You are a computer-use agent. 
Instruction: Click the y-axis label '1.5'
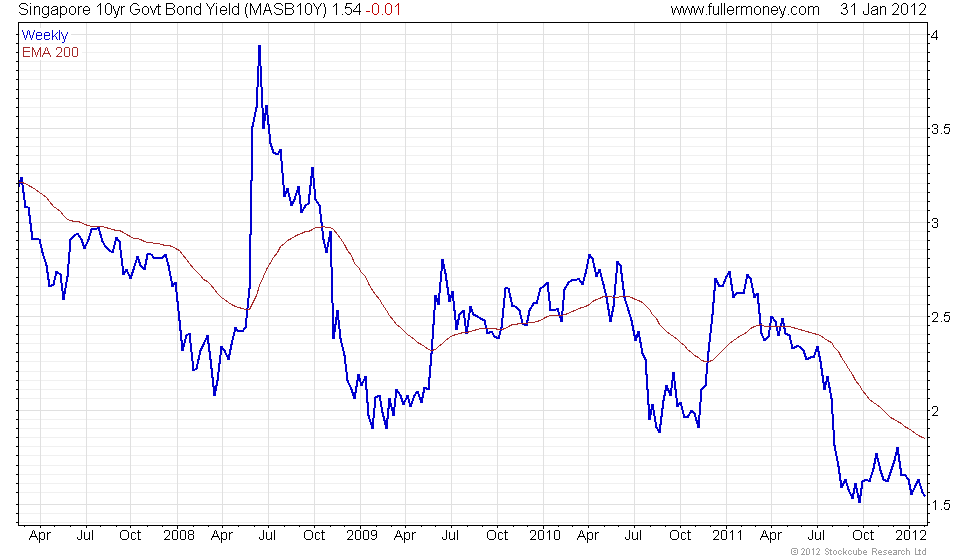click(x=941, y=505)
